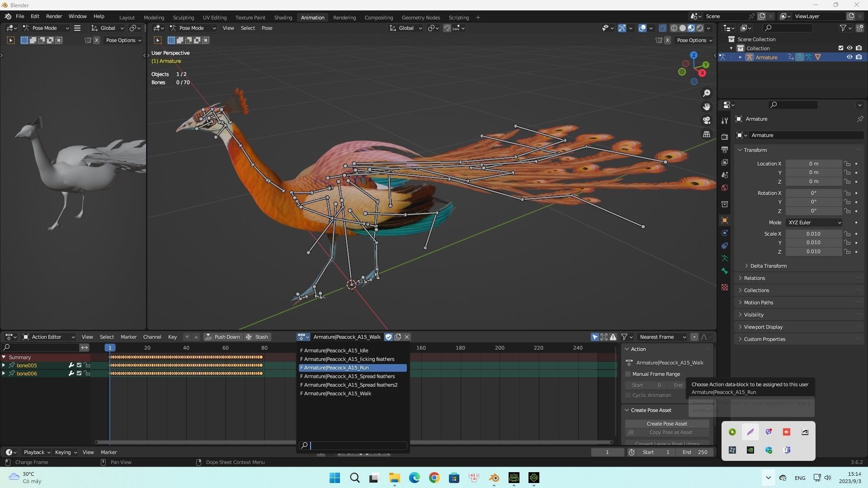Open the Bone properties tab
The width and height of the screenshot is (868, 488).
click(x=725, y=271)
